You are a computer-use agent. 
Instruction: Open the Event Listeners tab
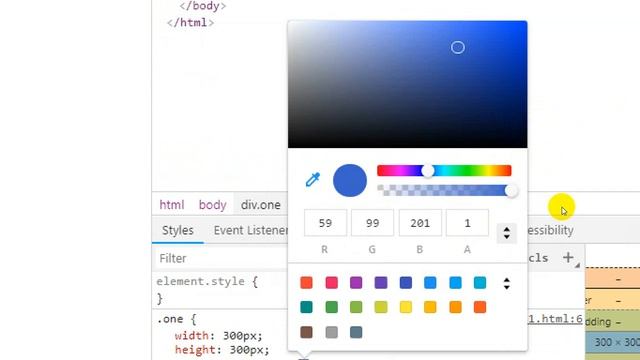251,230
